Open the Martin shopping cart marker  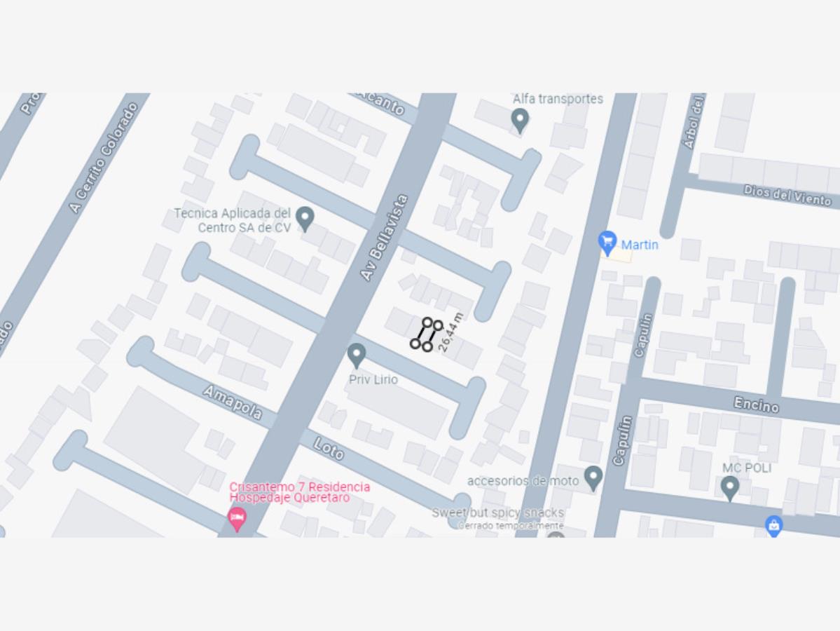click(607, 243)
